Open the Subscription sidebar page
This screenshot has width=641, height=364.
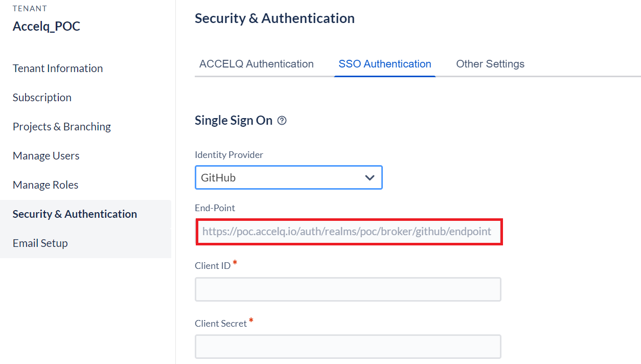42,98
